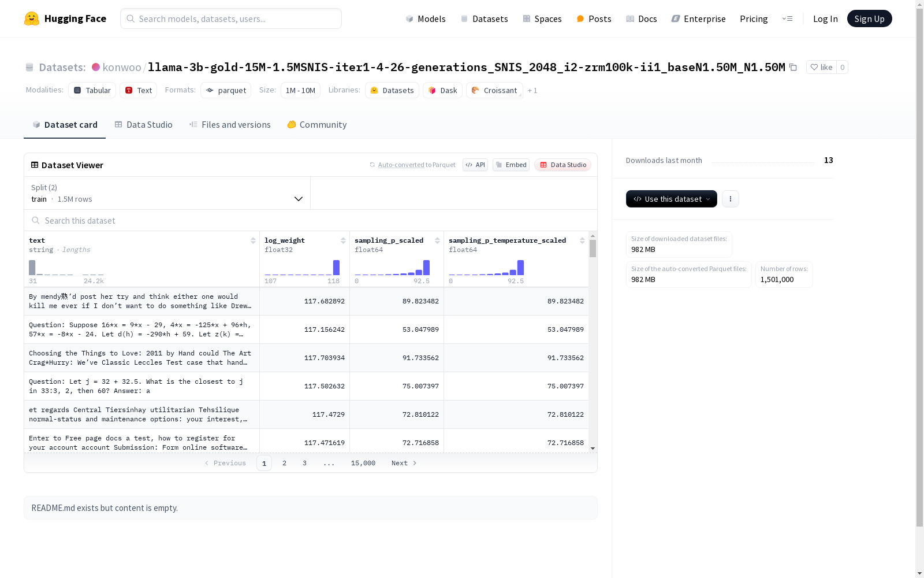Open Files and versions tab

click(x=230, y=125)
